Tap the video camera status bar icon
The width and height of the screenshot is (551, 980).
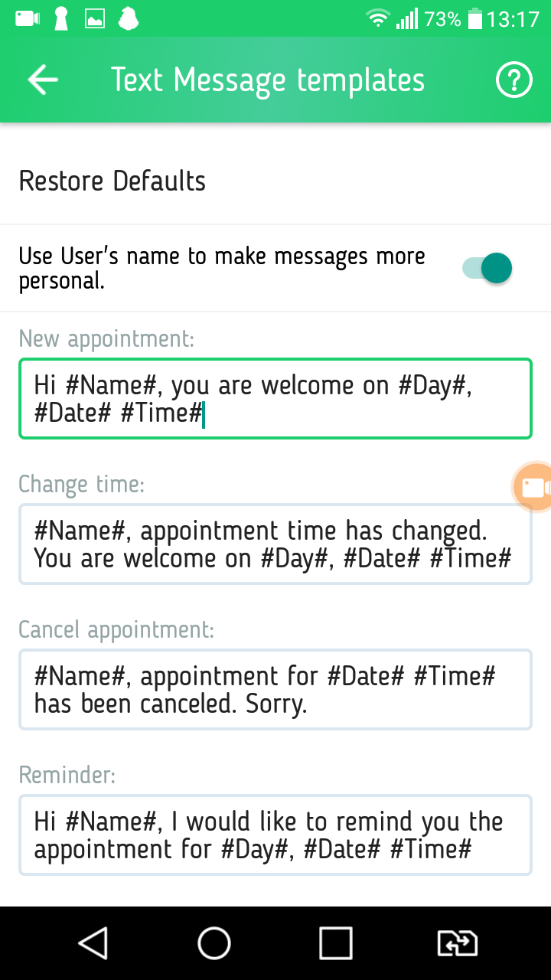[27, 19]
